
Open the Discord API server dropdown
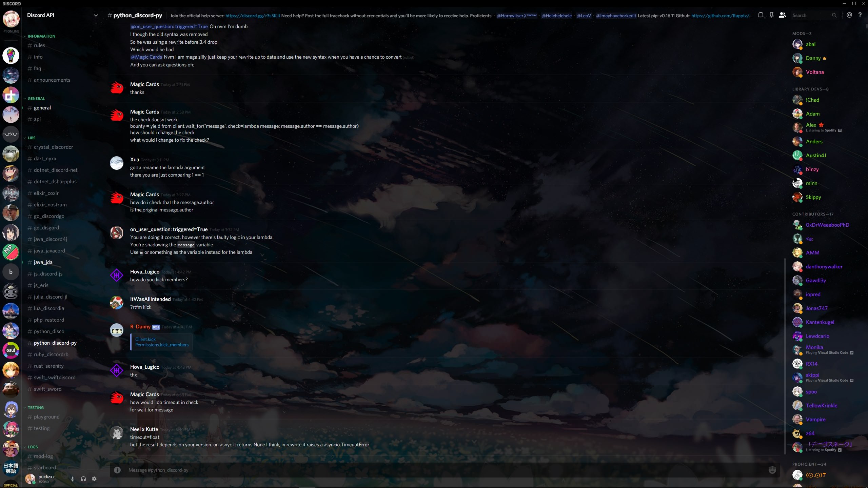pos(96,15)
